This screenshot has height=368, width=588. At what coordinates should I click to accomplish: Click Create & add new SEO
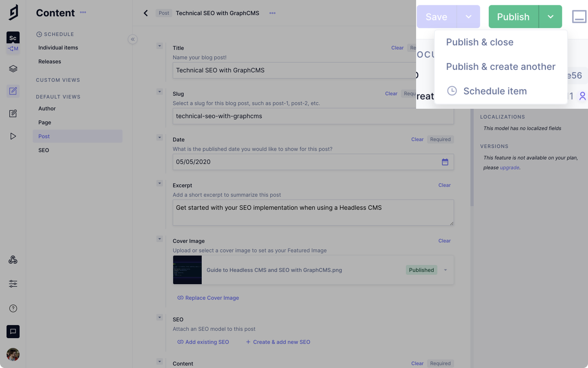coord(278,342)
